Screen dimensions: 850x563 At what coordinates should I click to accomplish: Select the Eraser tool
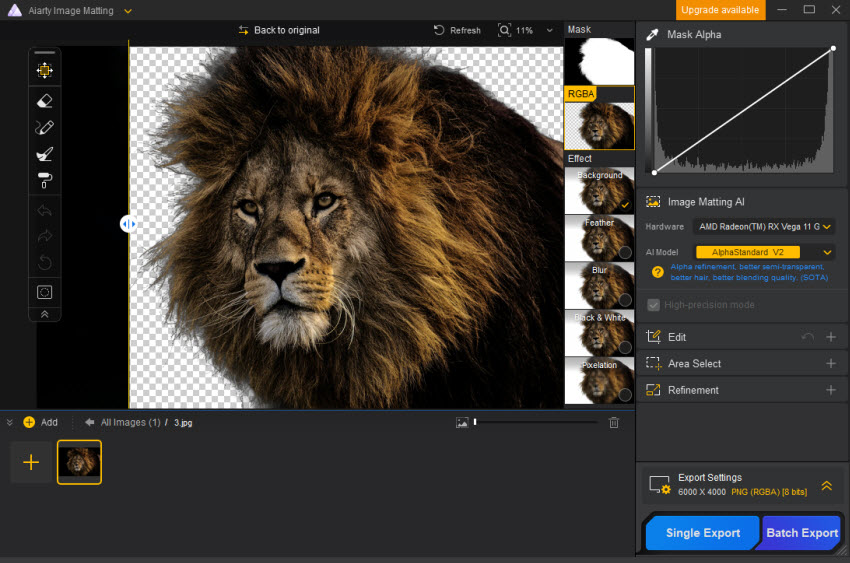click(x=44, y=101)
